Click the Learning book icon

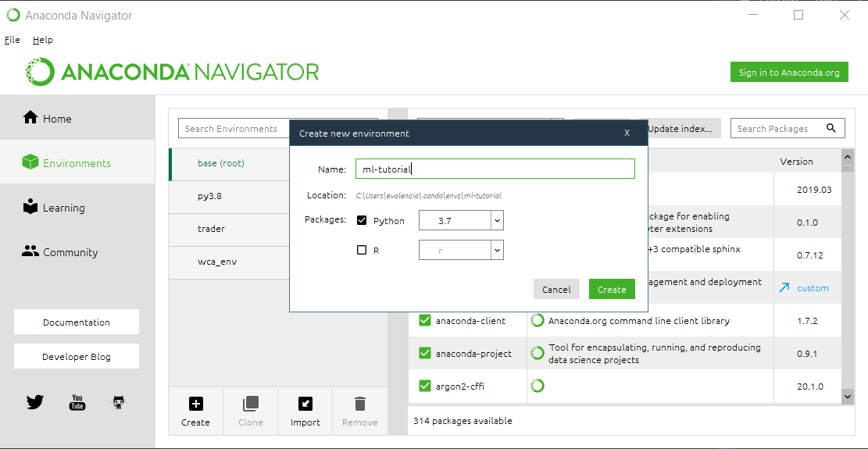[x=30, y=207]
